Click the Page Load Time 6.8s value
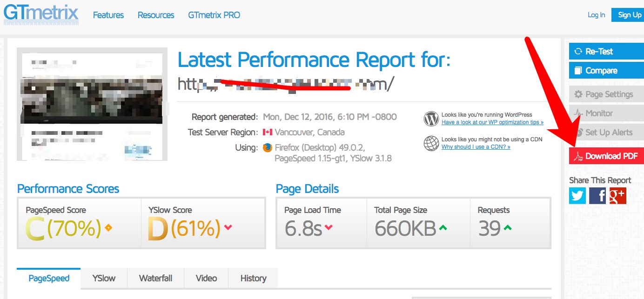Screen dimensions: 644x299 click(303, 228)
